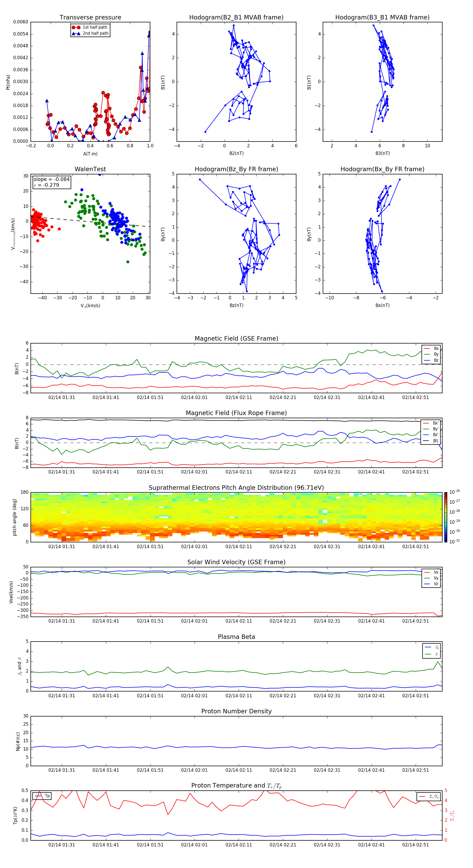Click the 'A(T·m)' x-axis label

pyautogui.click(x=90, y=154)
